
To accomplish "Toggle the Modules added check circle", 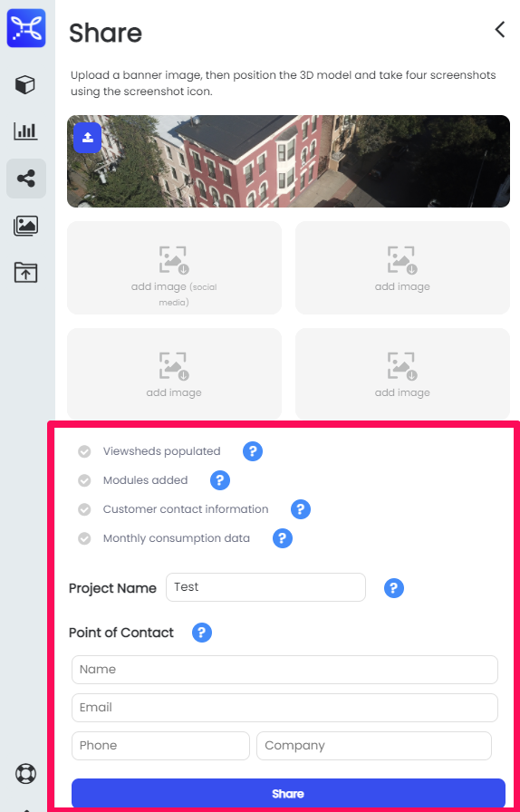I will click(x=84, y=480).
